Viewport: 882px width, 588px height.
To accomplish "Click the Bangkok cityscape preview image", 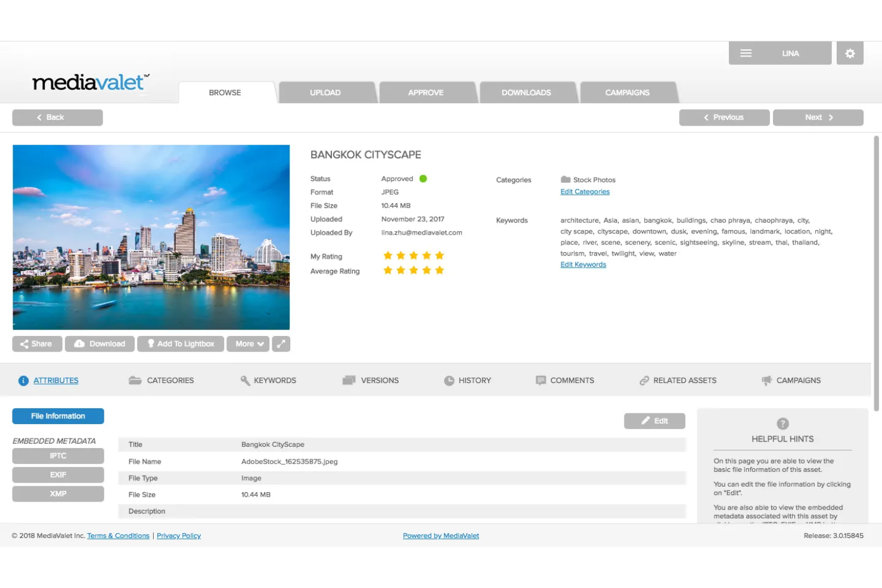I will point(151,237).
